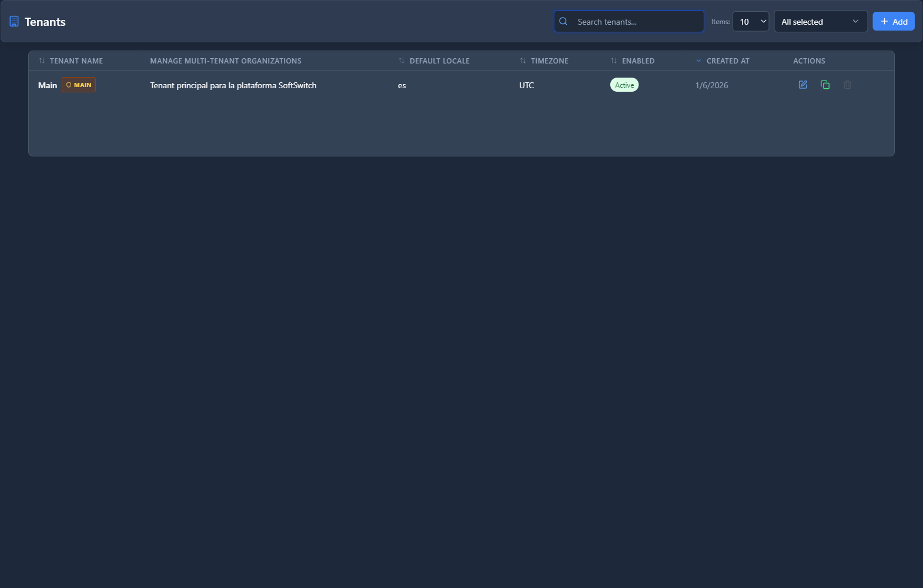Open the Items per page dropdown
The height and width of the screenshot is (588, 923).
click(751, 22)
